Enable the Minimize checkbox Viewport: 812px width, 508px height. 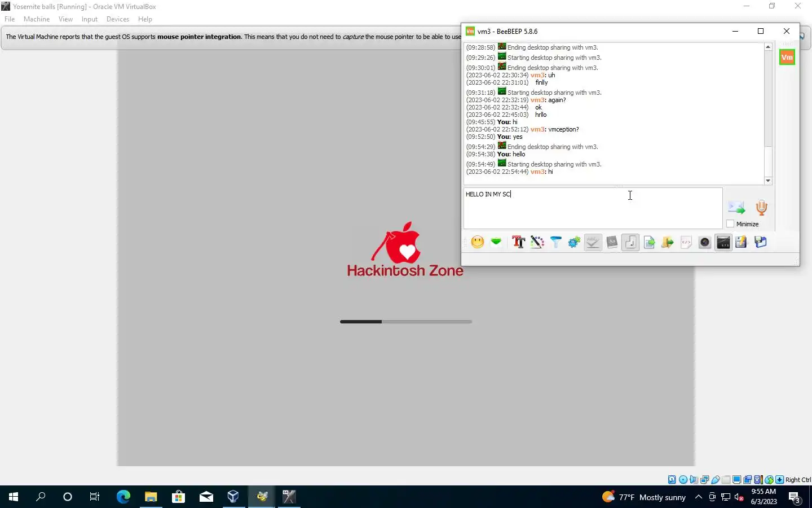tap(730, 224)
